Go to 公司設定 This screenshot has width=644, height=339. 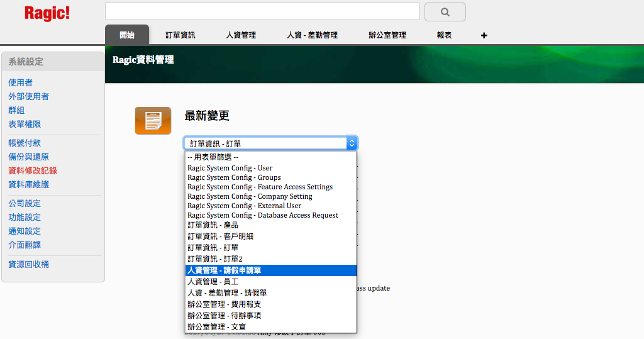pyautogui.click(x=25, y=203)
